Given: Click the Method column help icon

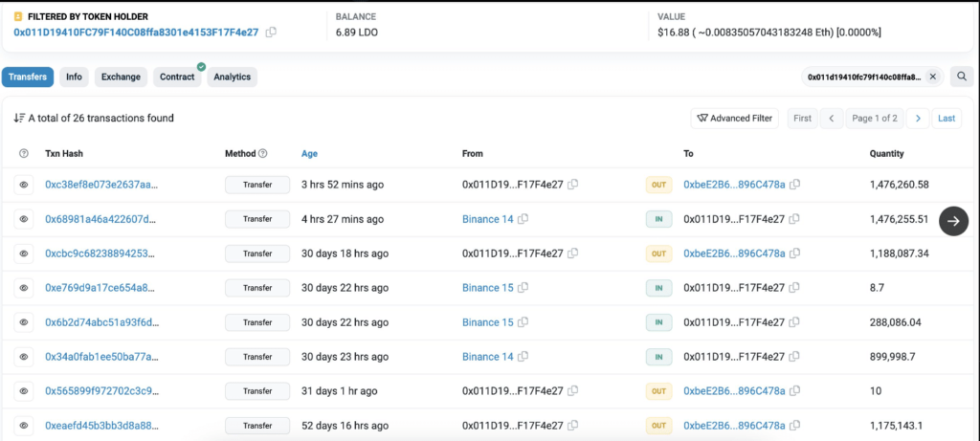Looking at the screenshot, I should pos(263,153).
